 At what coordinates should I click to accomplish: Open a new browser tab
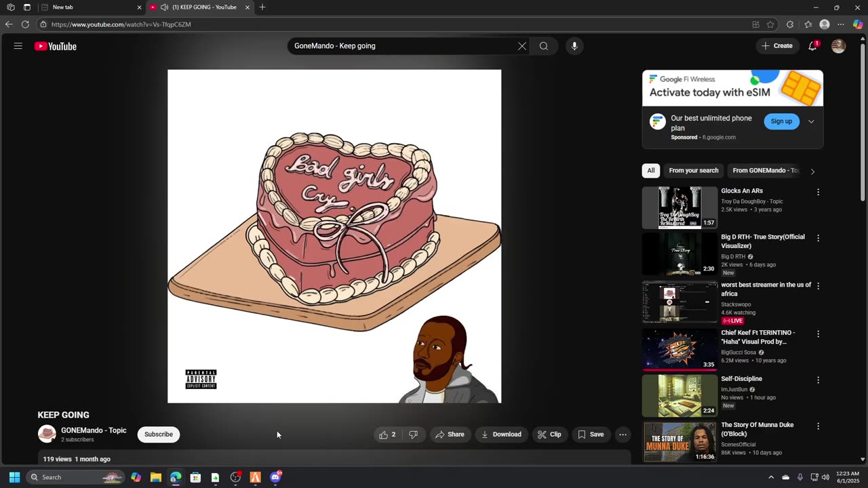[x=262, y=7]
